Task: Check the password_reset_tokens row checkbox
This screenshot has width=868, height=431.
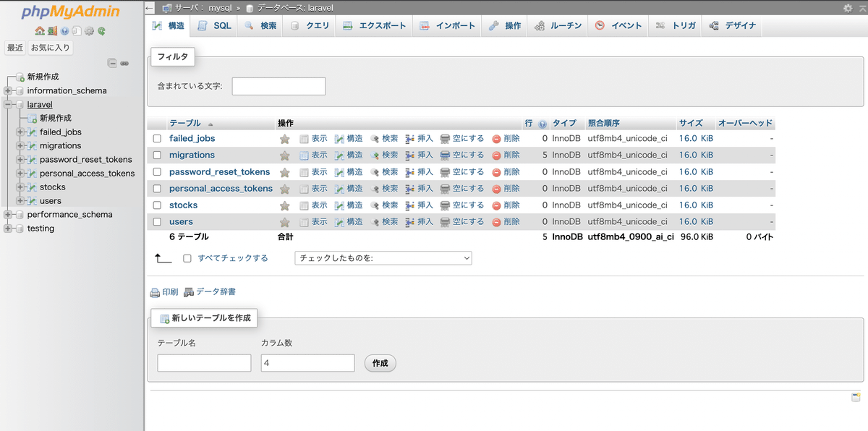Action: click(157, 172)
